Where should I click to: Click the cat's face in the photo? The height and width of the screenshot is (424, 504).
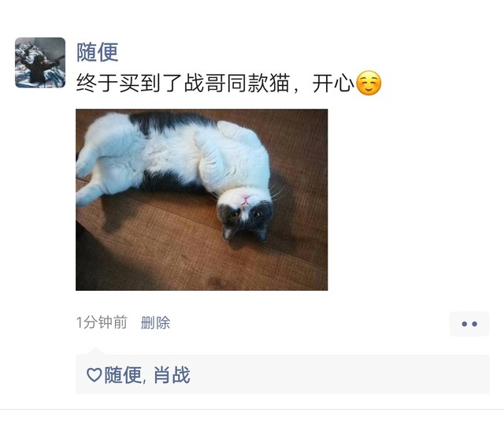click(244, 214)
